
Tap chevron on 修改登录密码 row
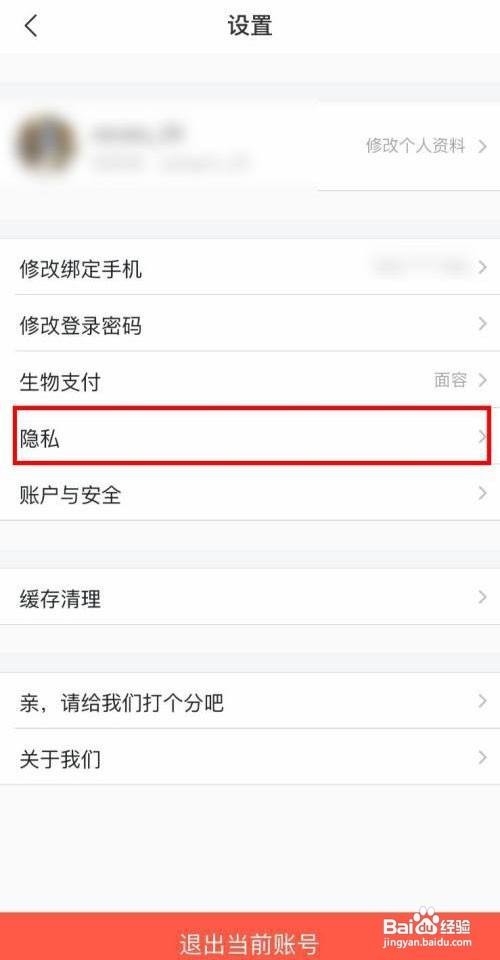[482, 323]
